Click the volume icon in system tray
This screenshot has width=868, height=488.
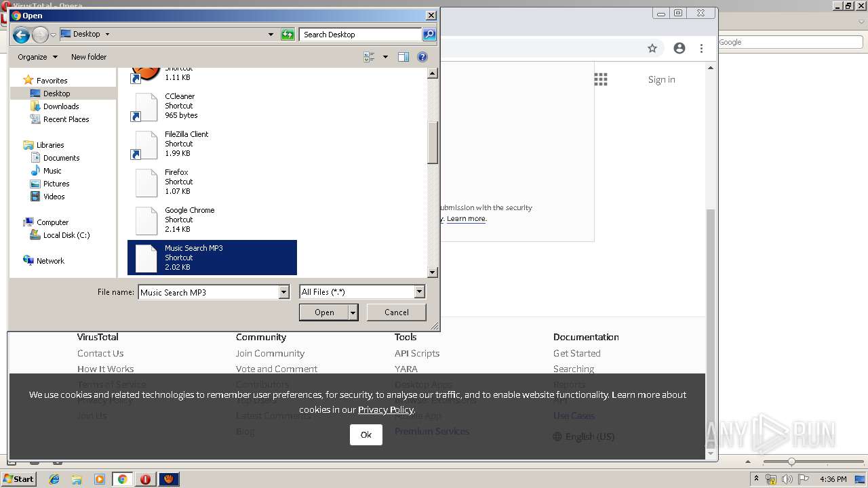pos(787,479)
